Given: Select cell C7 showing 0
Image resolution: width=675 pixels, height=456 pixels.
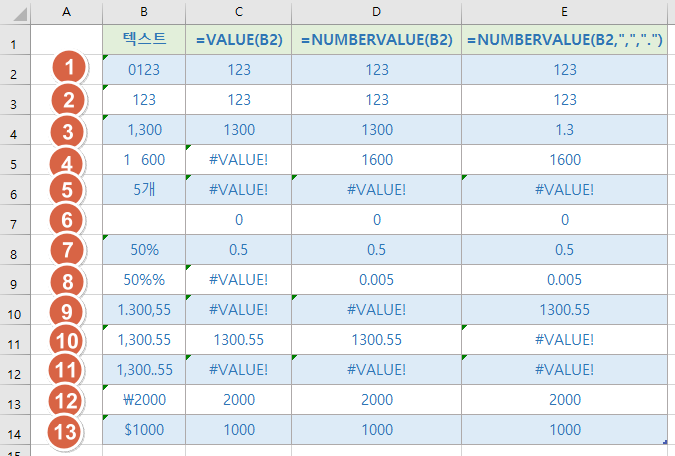Looking at the screenshot, I should [238, 220].
